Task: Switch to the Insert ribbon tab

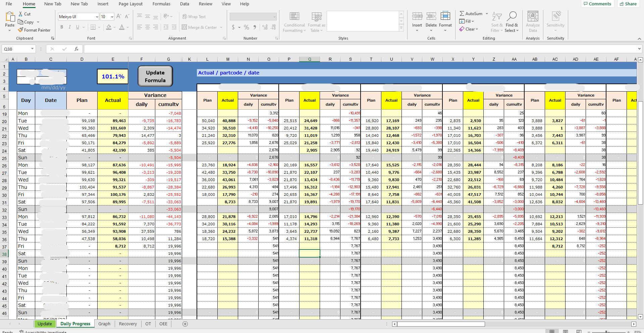Action: [x=103, y=4]
